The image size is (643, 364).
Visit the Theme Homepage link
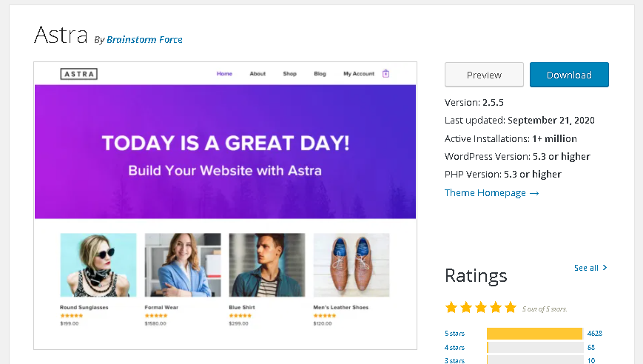(491, 192)
